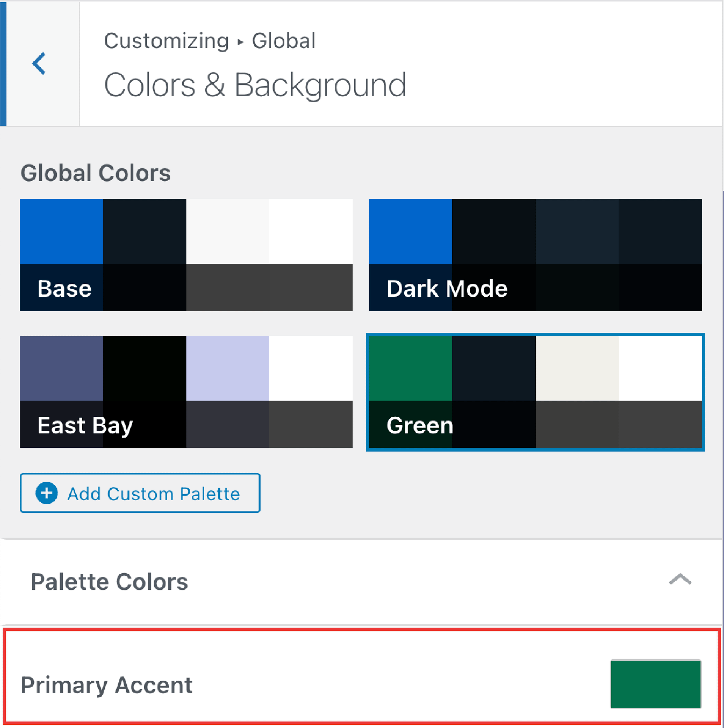Click the plus icon in Add Custom Palette
Viewport: 724px width, 728px height.
(x=47, y=493)
